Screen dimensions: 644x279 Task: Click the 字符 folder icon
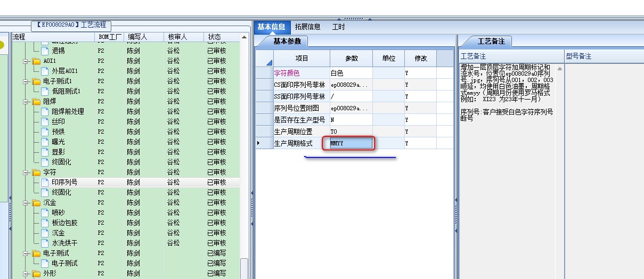click(36, 173)
